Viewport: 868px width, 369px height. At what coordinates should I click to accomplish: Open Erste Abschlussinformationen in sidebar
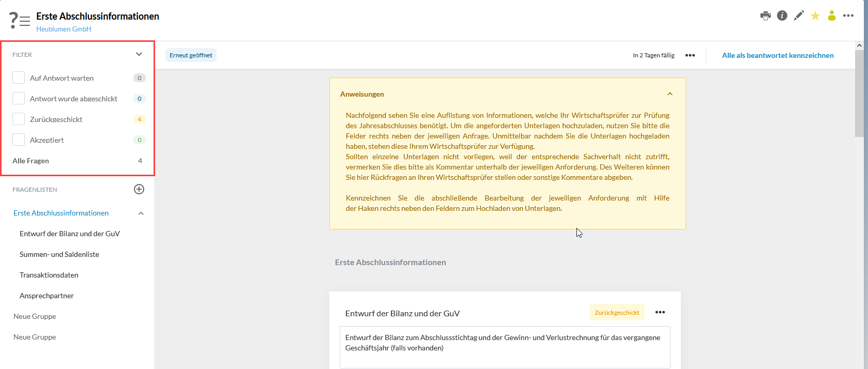61,213
